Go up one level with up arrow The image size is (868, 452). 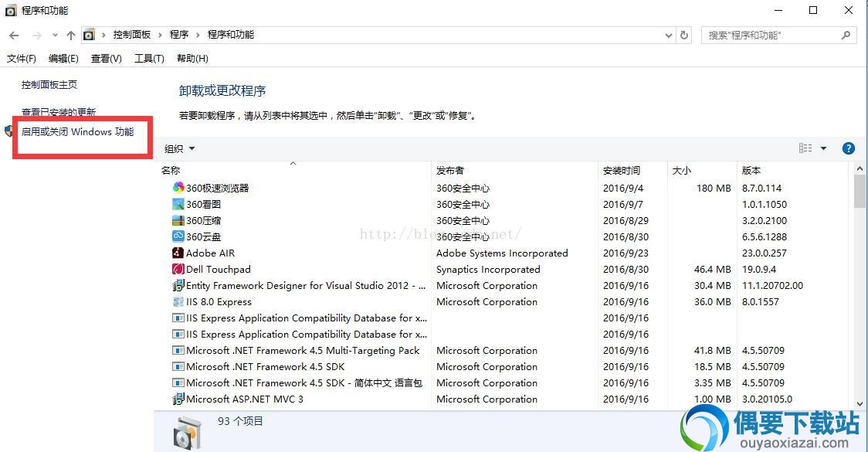(71, 36)
